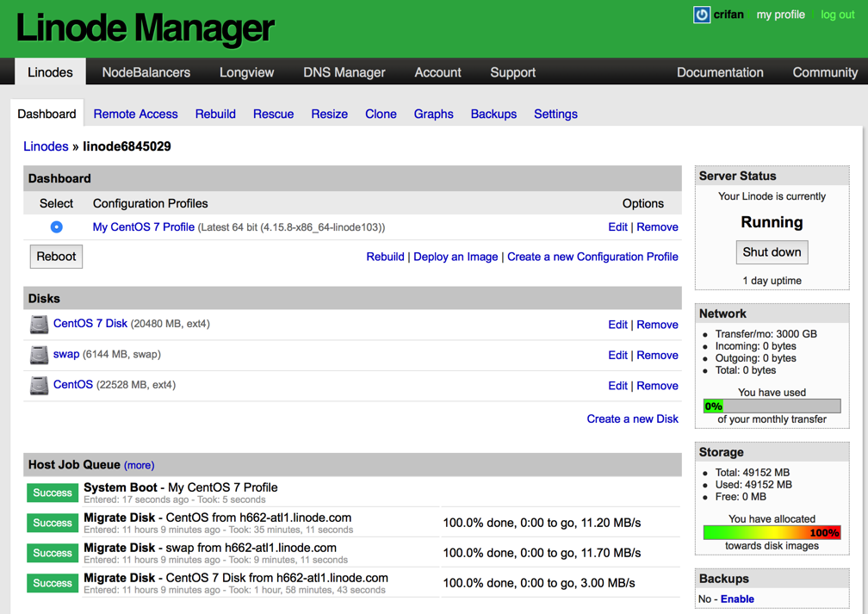Click Create a new Configuration Profile
Screen dimensions: 868x614
point(592,257)
